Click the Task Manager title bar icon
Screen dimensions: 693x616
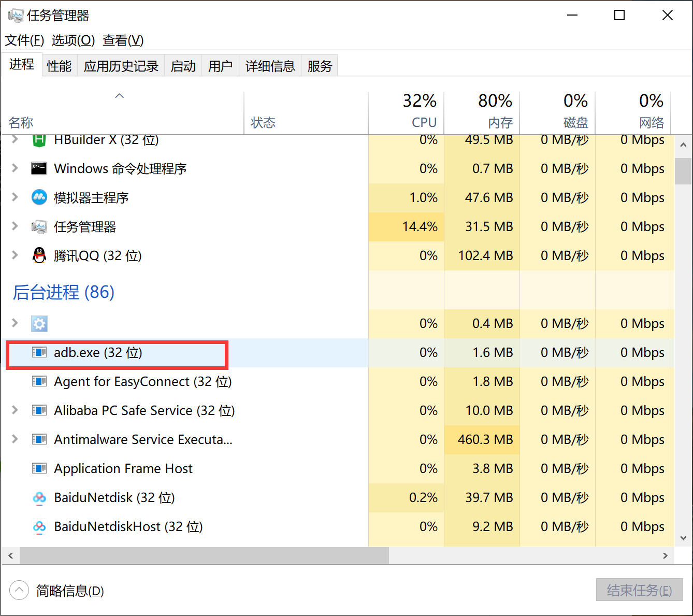click(16, 16)
